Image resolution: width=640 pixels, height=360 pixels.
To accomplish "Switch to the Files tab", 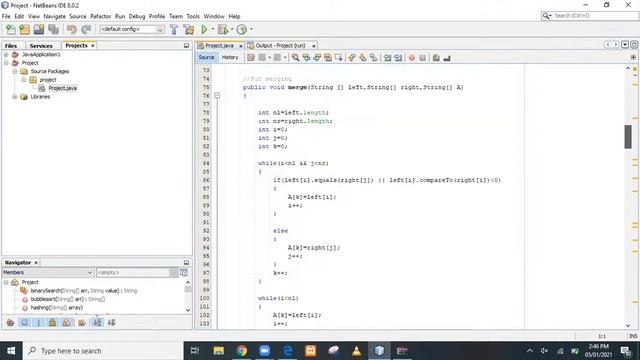I will pyautogui.click(x=11, y=46).
